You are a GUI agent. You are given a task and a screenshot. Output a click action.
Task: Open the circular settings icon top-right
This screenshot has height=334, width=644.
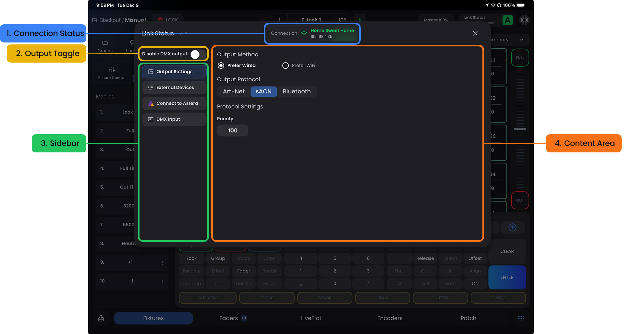coord(524,20)
